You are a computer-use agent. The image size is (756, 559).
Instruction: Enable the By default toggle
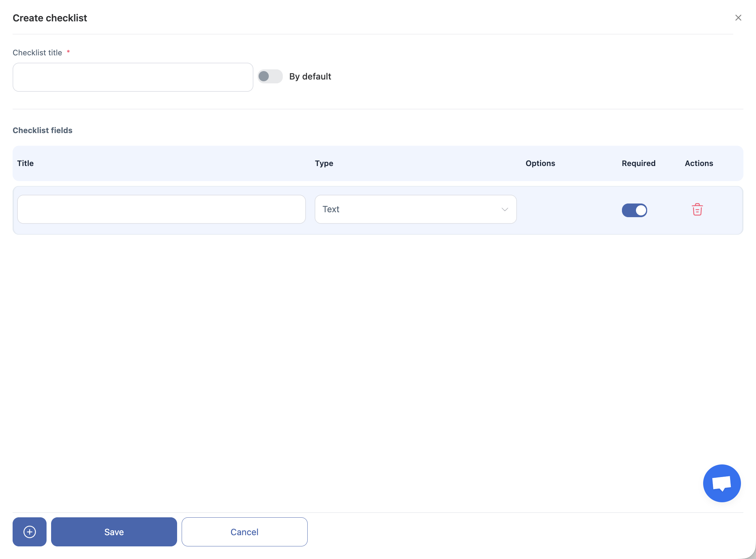tap(270, 76)
